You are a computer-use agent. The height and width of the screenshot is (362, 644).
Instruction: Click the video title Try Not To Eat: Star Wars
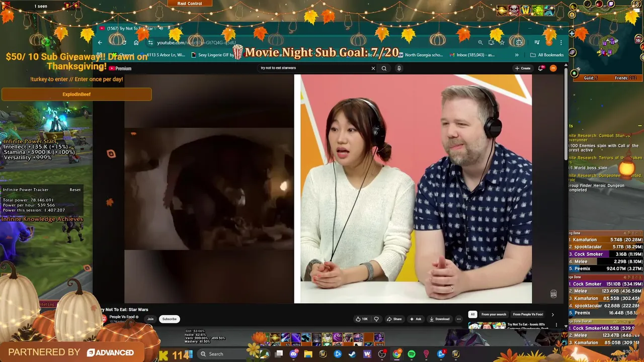click(124, 310)
